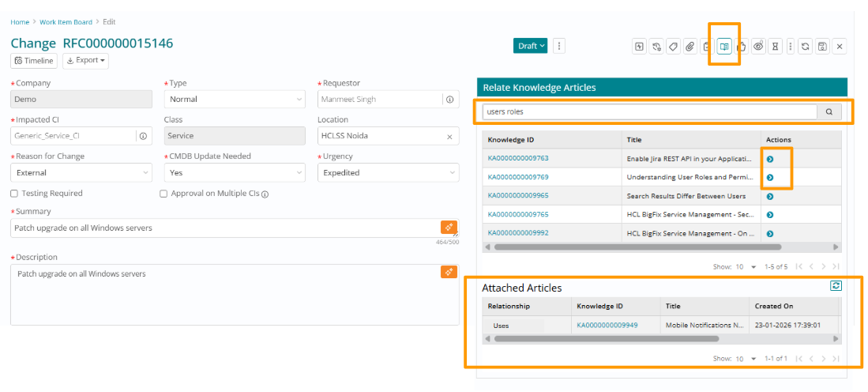The image size is (868, 392).
Task: Expand the Urgency dropdown
Action: point(388,172)
